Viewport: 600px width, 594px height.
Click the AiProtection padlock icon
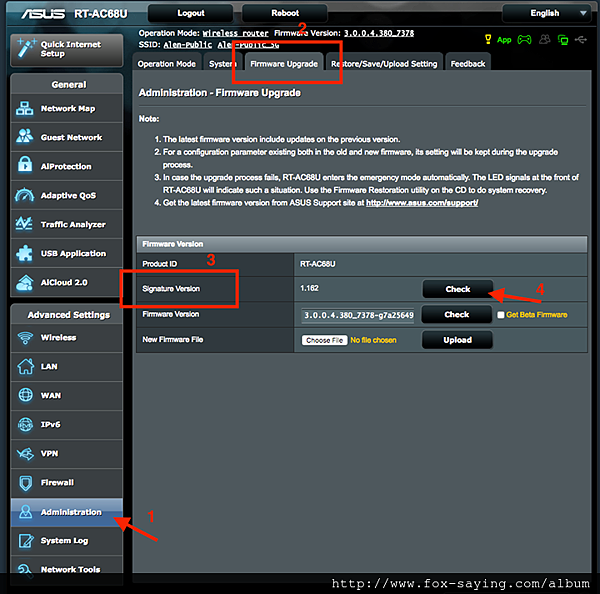tap(25, 165)
